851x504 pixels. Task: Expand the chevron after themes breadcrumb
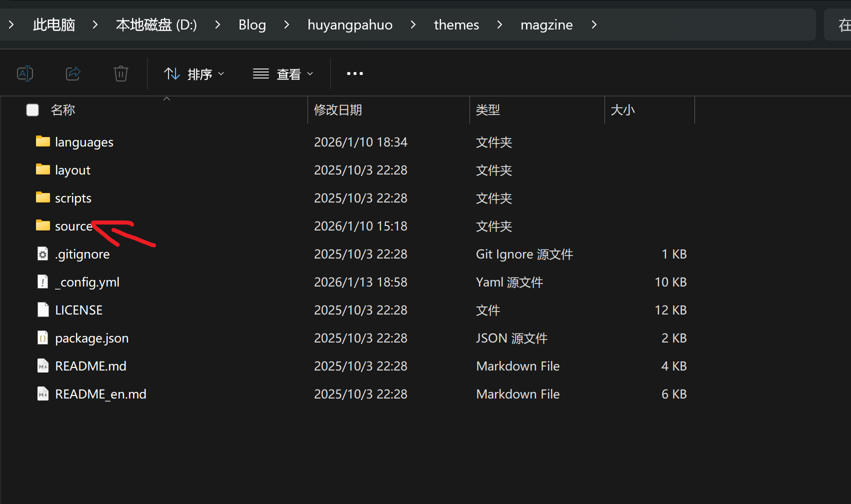499,25
